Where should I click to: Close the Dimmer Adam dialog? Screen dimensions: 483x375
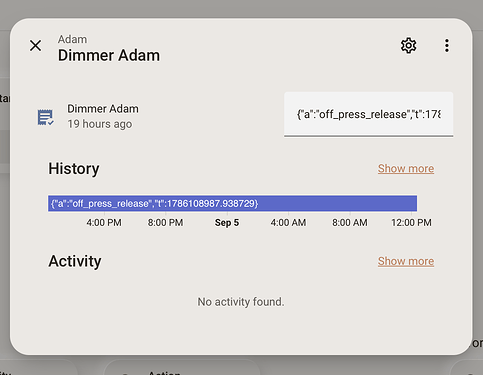pos(35,46)
